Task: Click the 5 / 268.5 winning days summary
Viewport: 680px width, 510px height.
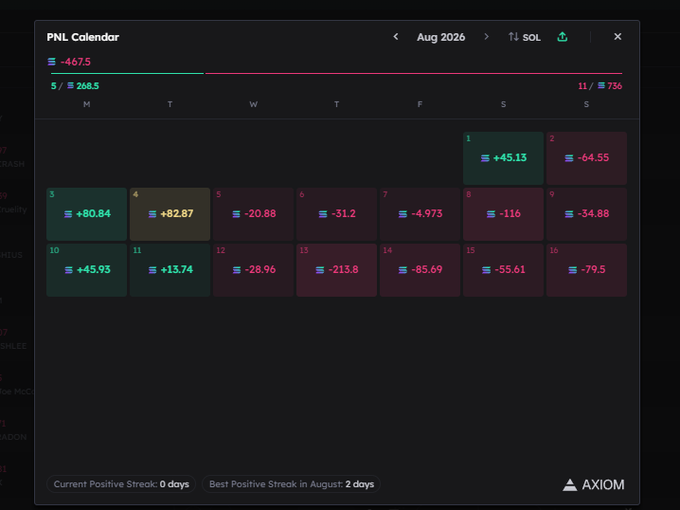Action: [x=75, y=86]
